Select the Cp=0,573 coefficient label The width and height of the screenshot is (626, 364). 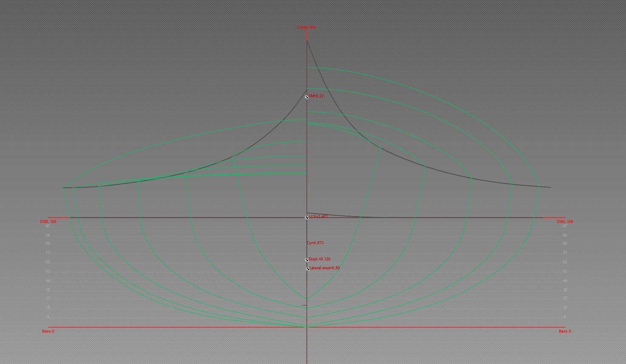pos(315,243)
